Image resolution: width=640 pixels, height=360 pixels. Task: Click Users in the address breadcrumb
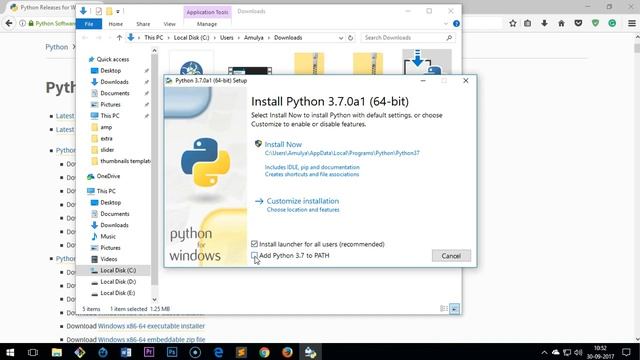coord(227,38)
